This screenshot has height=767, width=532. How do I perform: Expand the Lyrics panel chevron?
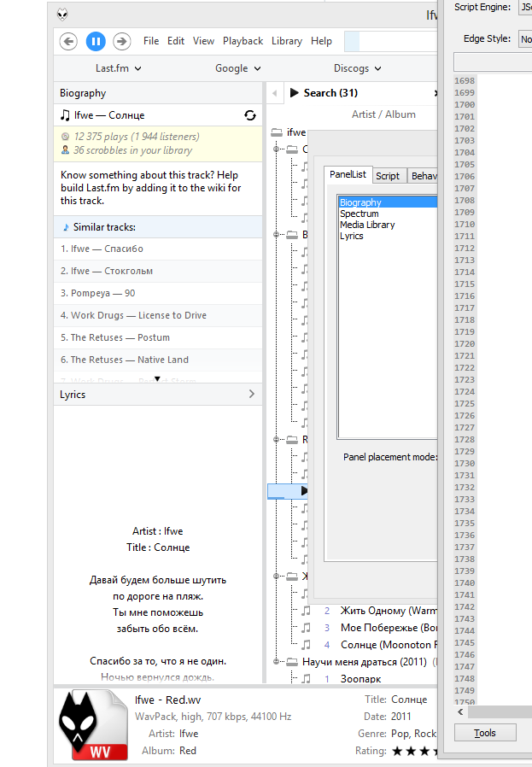(x=251, y=394)
